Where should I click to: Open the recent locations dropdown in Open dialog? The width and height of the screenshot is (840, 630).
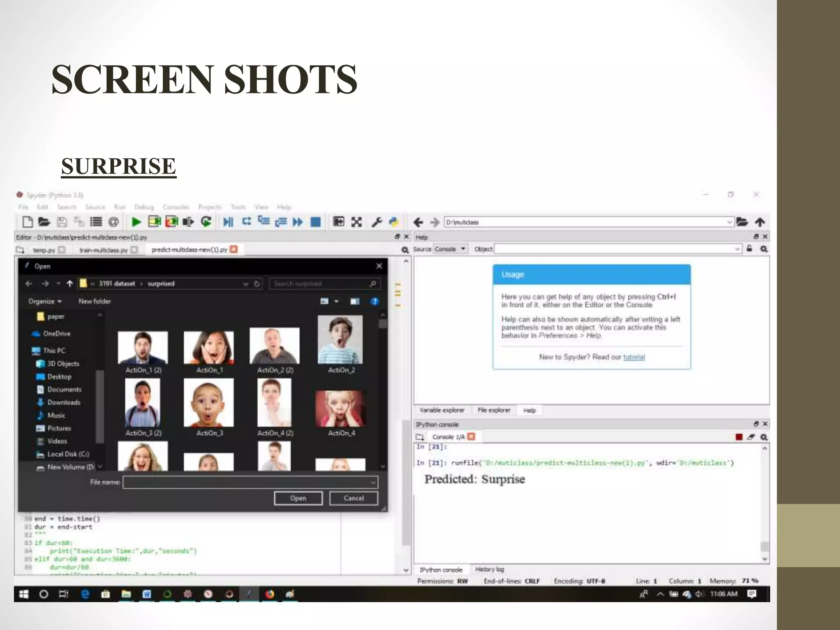pos(58,284)
